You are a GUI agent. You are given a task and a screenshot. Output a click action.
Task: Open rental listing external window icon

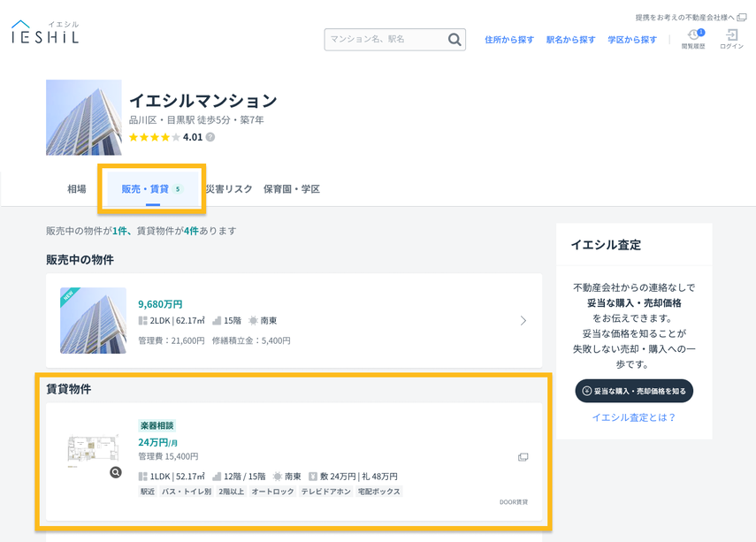(x=523, y=457)
